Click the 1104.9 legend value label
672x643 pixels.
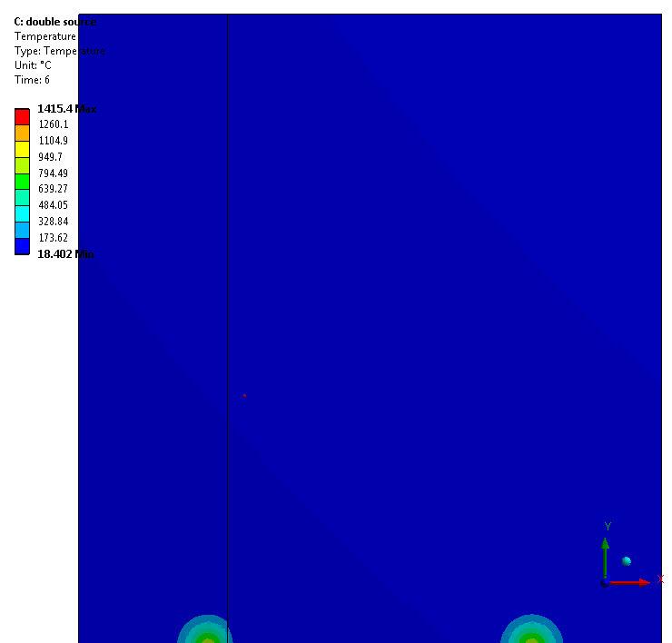pos(53,141)
